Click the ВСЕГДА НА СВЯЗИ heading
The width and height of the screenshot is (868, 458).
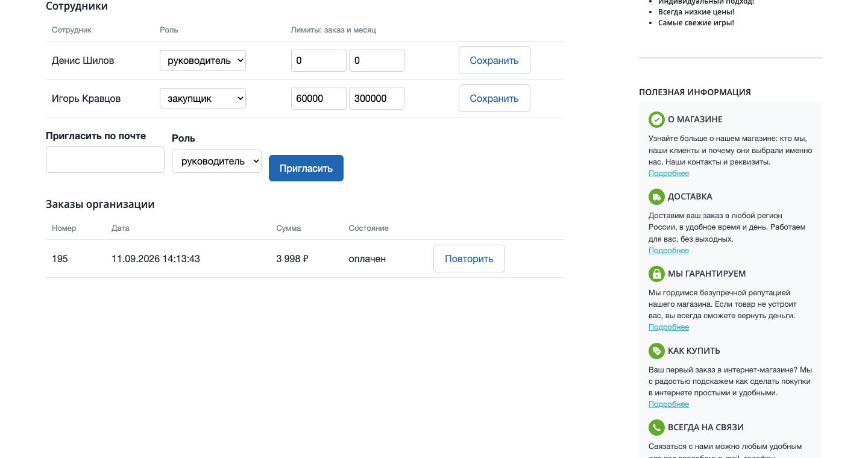pyautogui.click(x=706, y=427)
